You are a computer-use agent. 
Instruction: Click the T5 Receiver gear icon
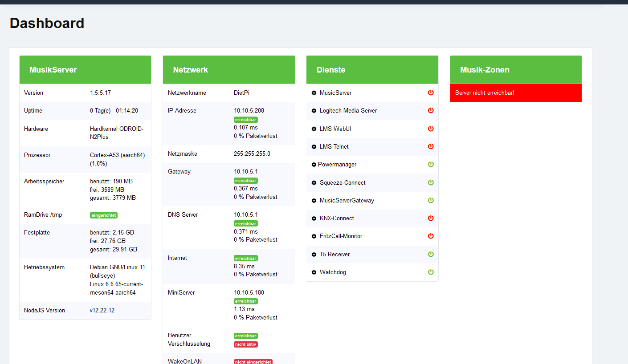(314, 255)
